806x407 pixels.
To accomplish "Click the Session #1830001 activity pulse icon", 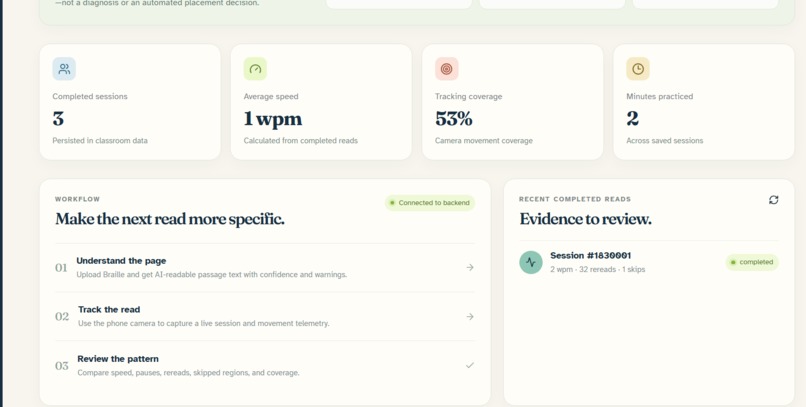I will (x=531, y=262).
